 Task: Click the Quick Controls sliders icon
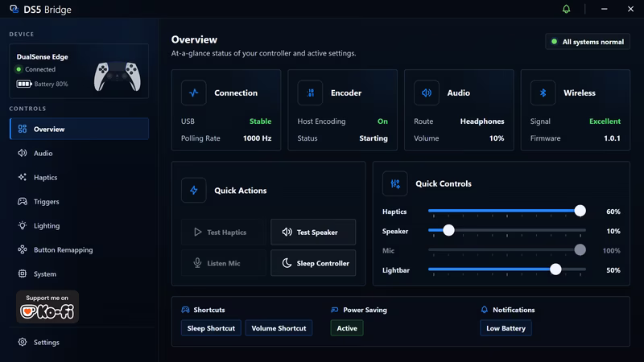coord(394,183)
